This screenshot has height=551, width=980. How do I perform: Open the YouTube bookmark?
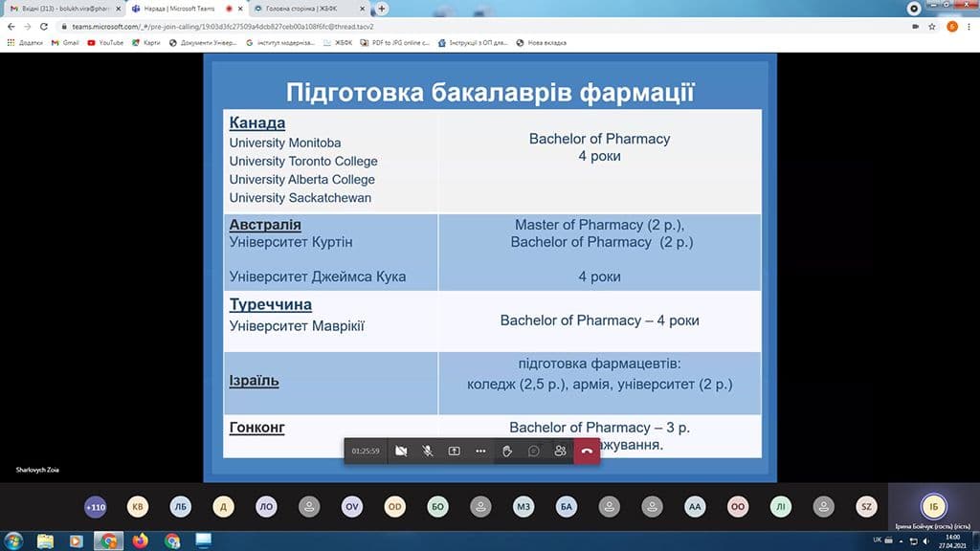click(105, 42)
